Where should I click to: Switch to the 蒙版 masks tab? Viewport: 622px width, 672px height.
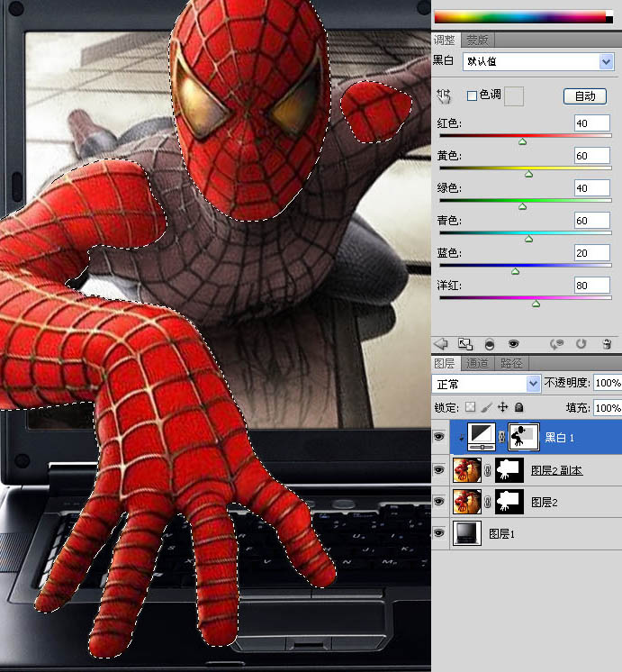[477, 41]
